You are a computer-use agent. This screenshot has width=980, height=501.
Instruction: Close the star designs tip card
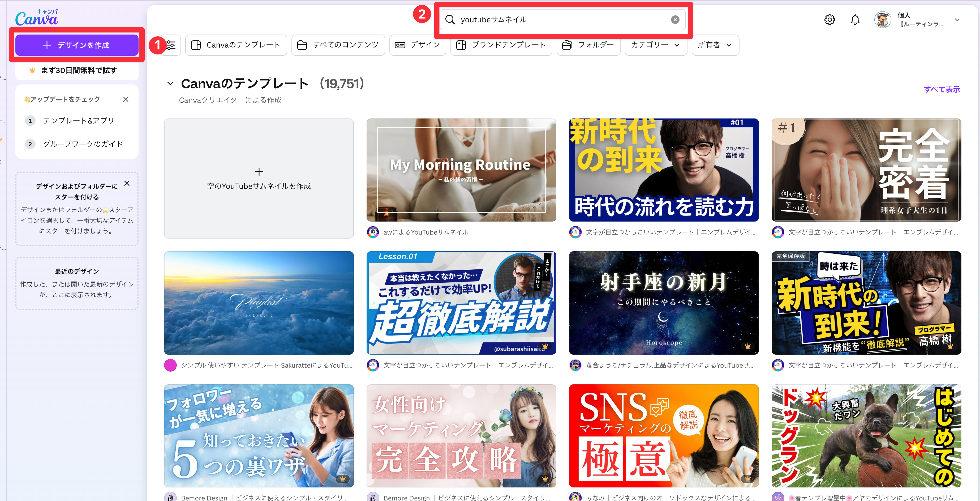[x=127, y=184]
